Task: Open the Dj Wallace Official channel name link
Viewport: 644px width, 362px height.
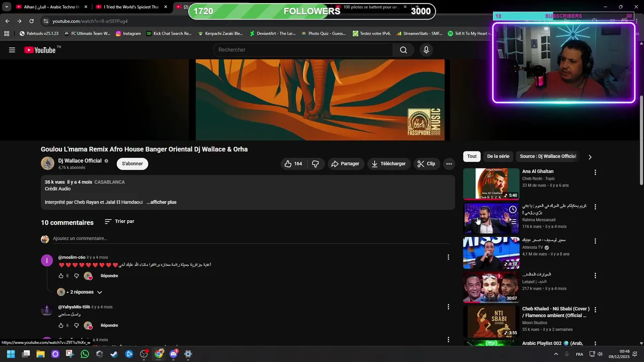Action: [x=79, y=161]
